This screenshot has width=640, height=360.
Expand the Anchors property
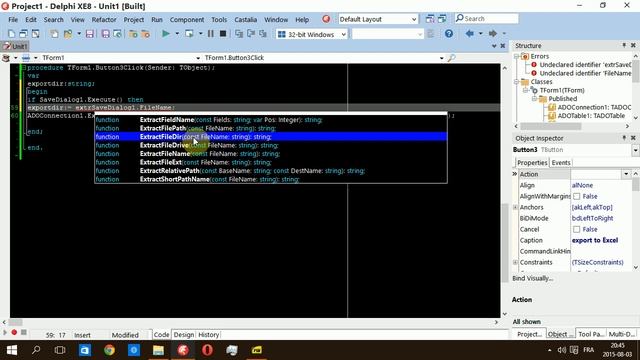pyautogui.click(x=515, y=207)
